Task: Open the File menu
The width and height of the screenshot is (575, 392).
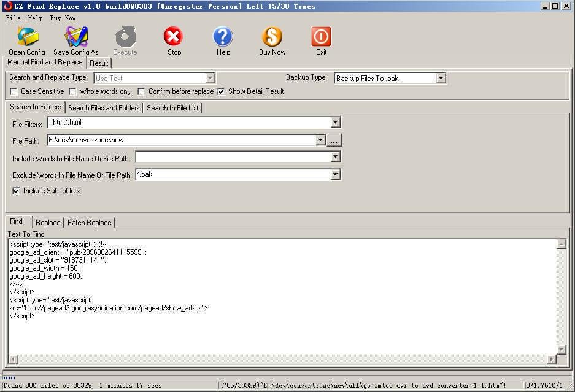Action: coord(14,18)
